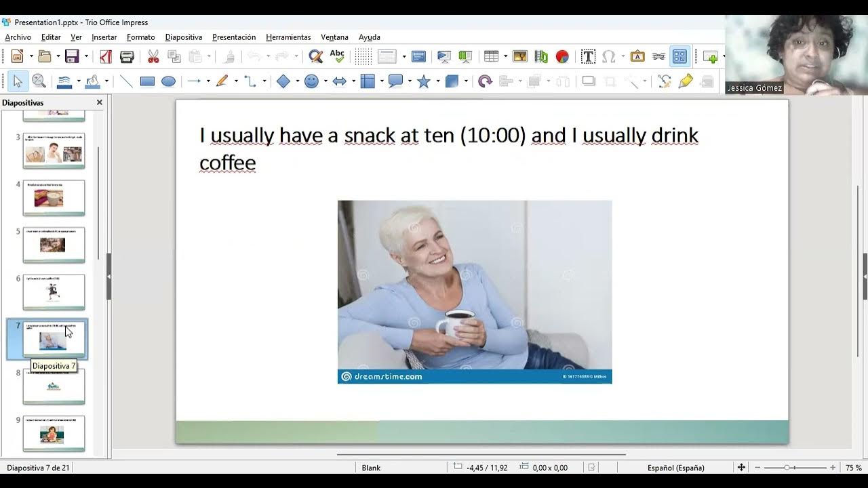
Task: Expand the Display Views dropdown arrow
Action: point(404,57)
